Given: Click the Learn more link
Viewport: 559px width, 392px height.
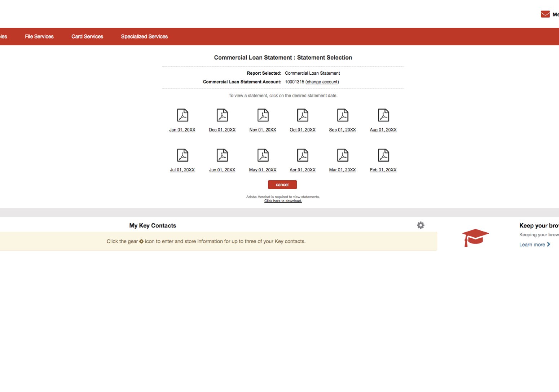Looking at the screenshot, I should [x=532, y=244].
